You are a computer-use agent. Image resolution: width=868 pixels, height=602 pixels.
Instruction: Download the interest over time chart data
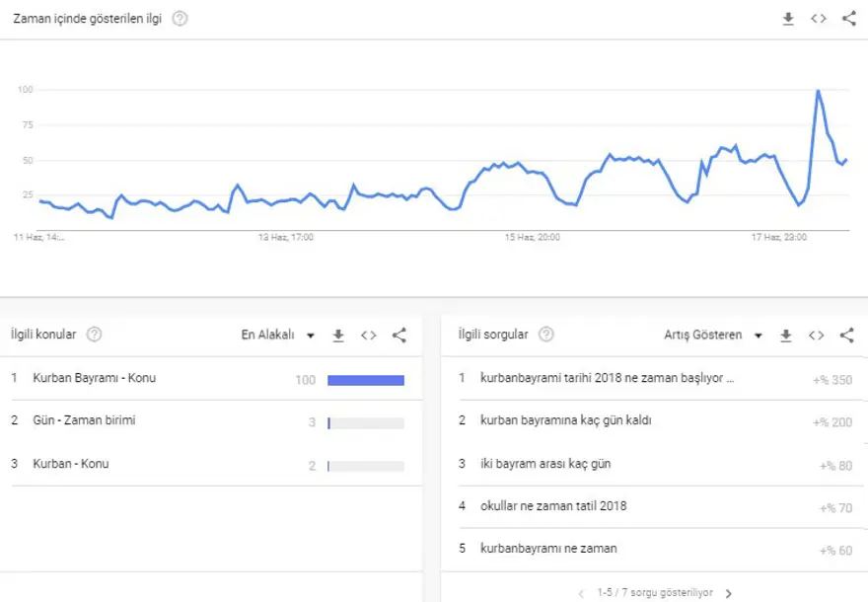(788, 19)
